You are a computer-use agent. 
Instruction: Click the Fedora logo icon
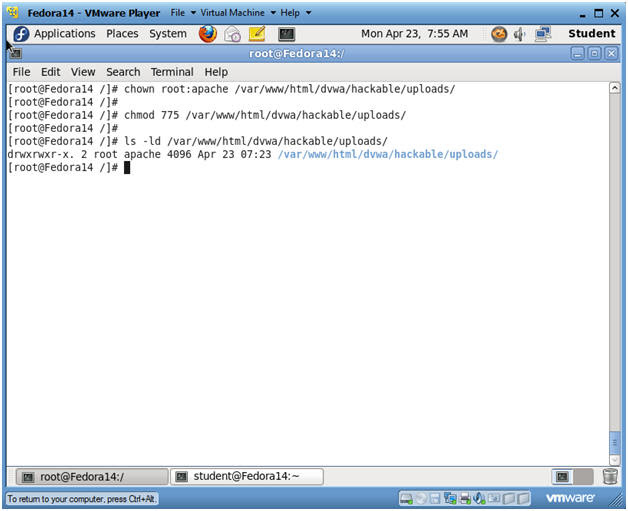(x=21, y=34)
